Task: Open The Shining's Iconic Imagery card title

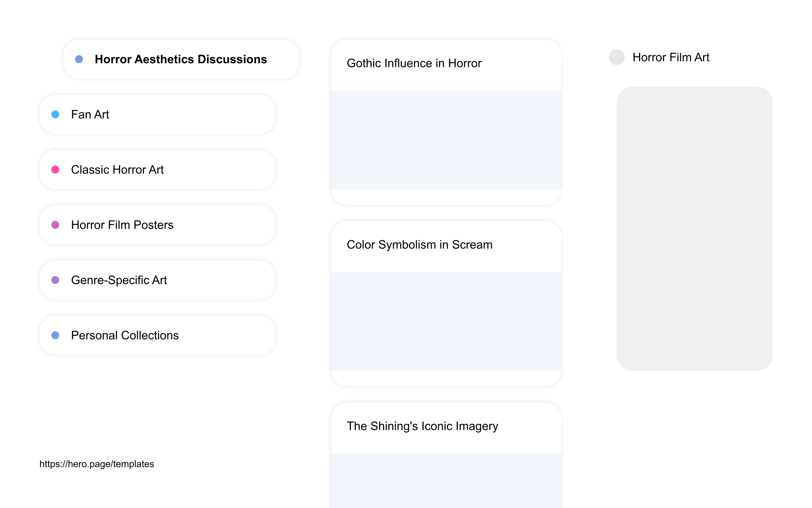Action: [x=422, y=426]
